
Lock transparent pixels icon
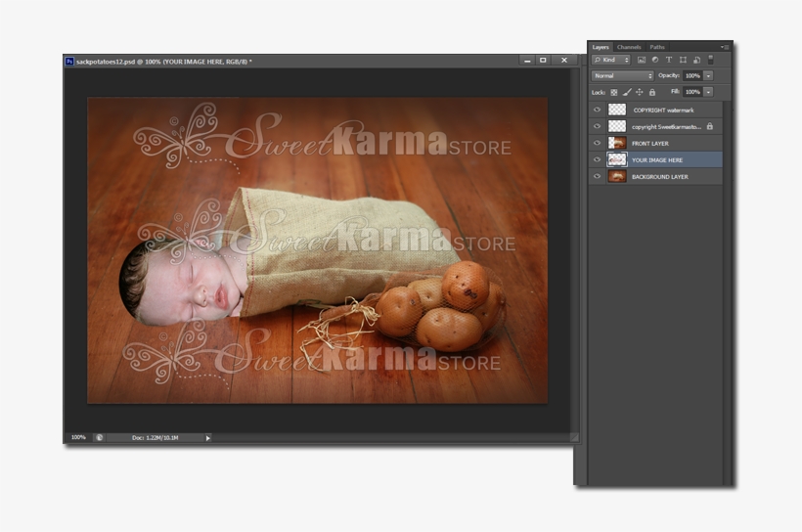coord(614,93)
